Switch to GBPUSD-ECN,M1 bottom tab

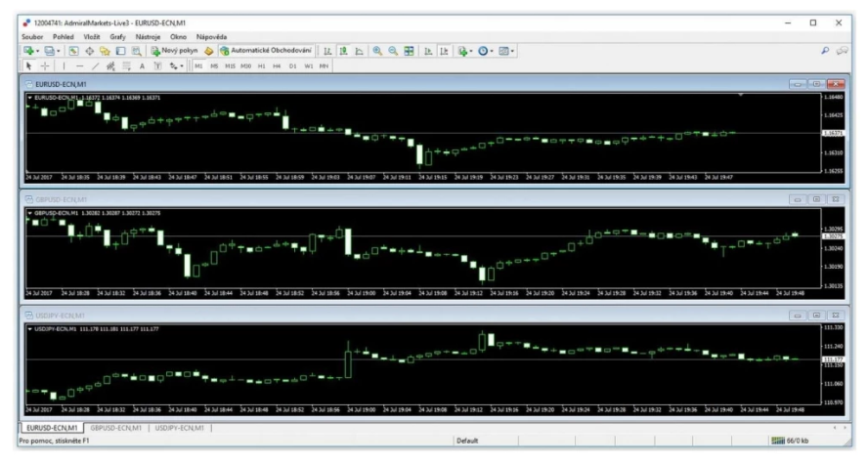click(x=115, y=428)
